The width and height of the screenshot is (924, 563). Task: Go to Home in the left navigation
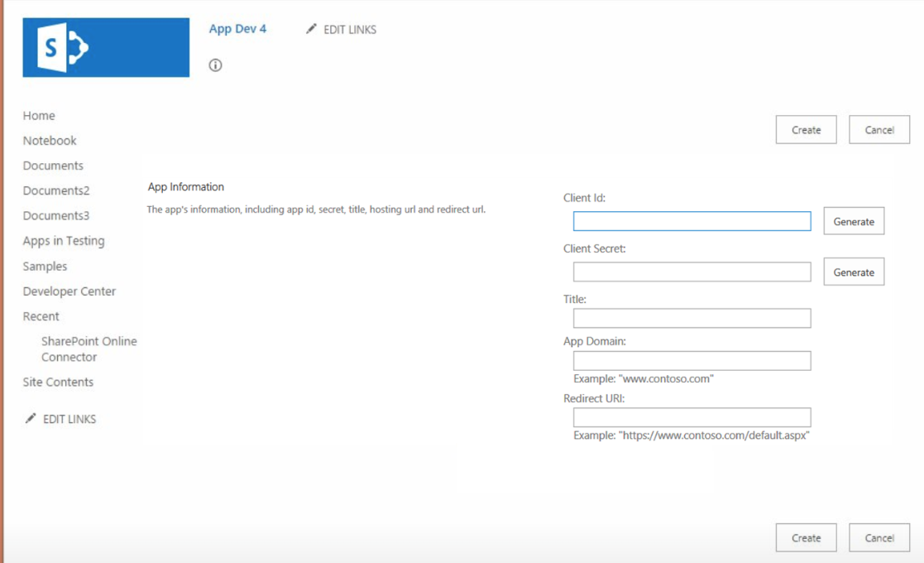[39, 116]
